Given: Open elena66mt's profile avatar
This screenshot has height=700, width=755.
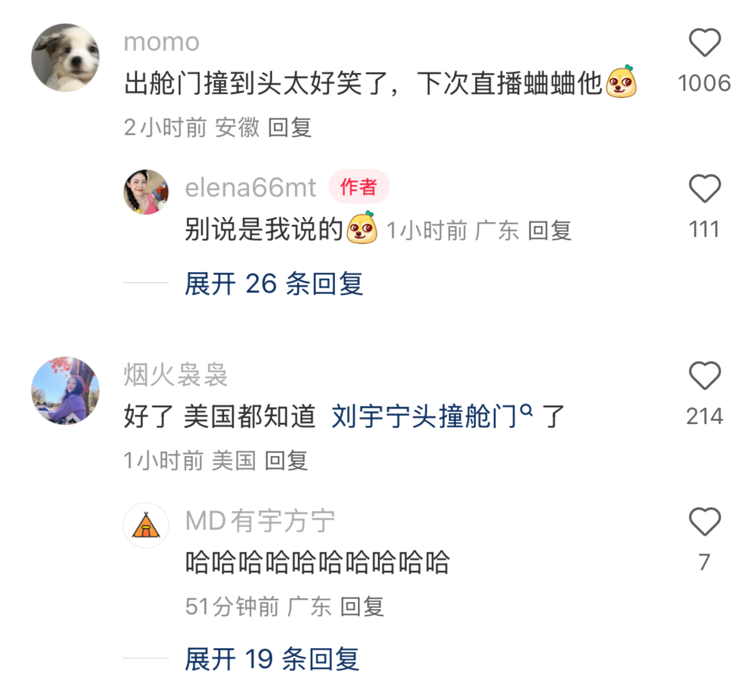Looking at the screenshot, I should click(146, 192).
